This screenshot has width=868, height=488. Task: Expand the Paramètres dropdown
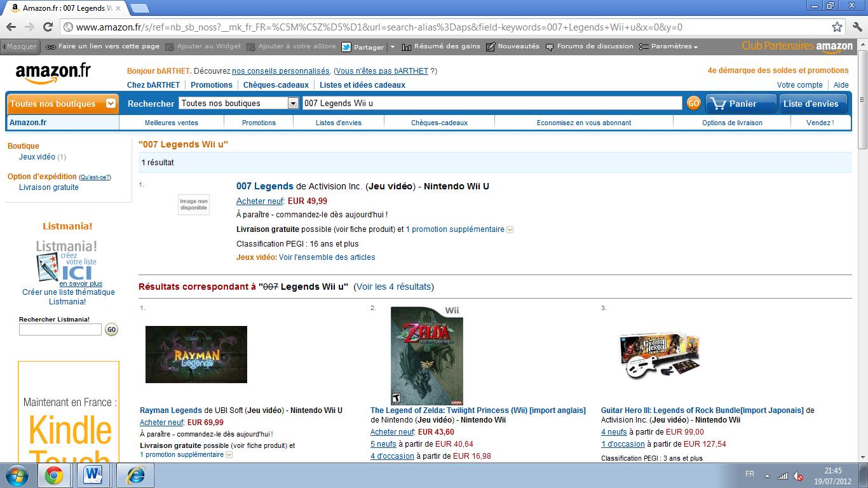click(x=668, y=46)
